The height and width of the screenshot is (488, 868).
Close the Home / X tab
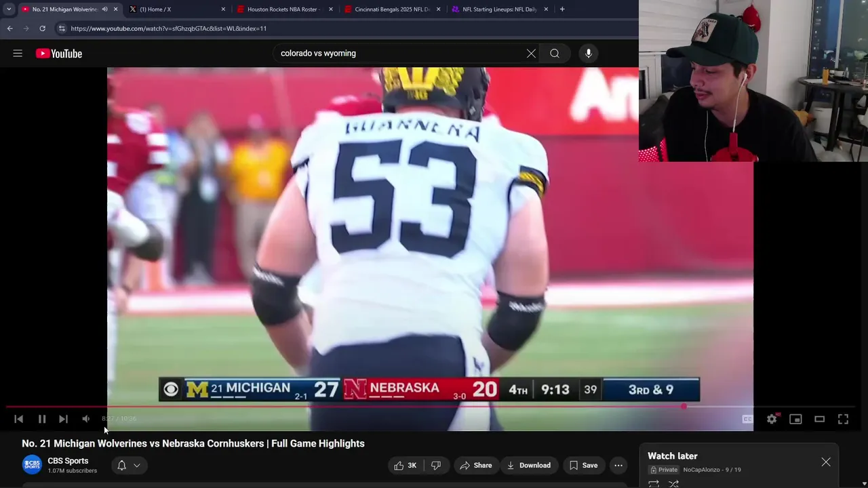pos(223,9)
